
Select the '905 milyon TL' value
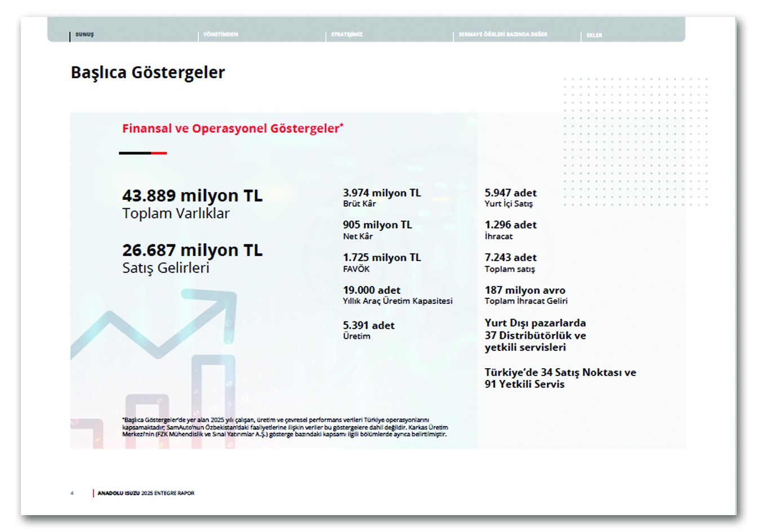[x=377, y=225]
